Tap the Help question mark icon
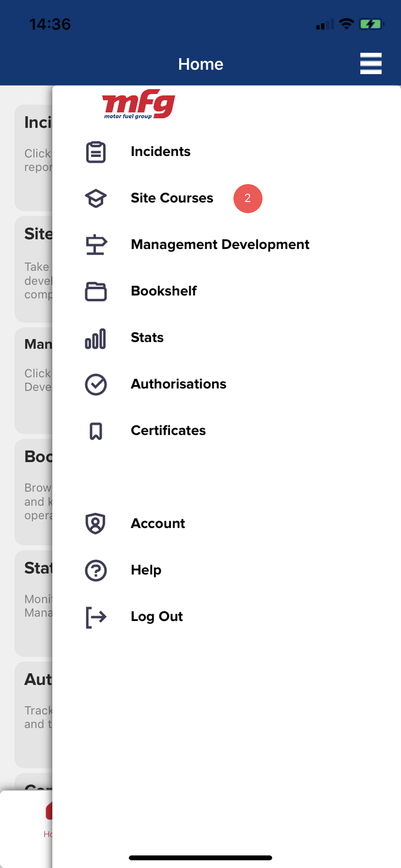This screenshot has width=401, height=868. tap(96, 570)
